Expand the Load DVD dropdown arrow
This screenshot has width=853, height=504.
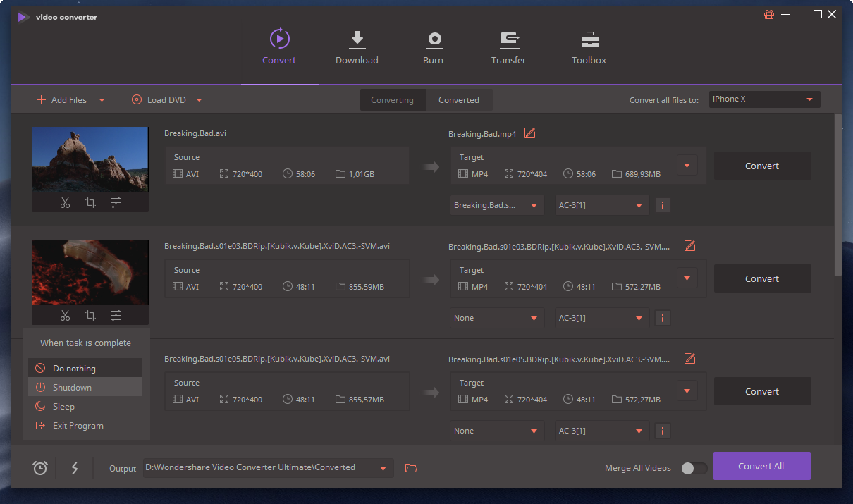click(199, 100)
